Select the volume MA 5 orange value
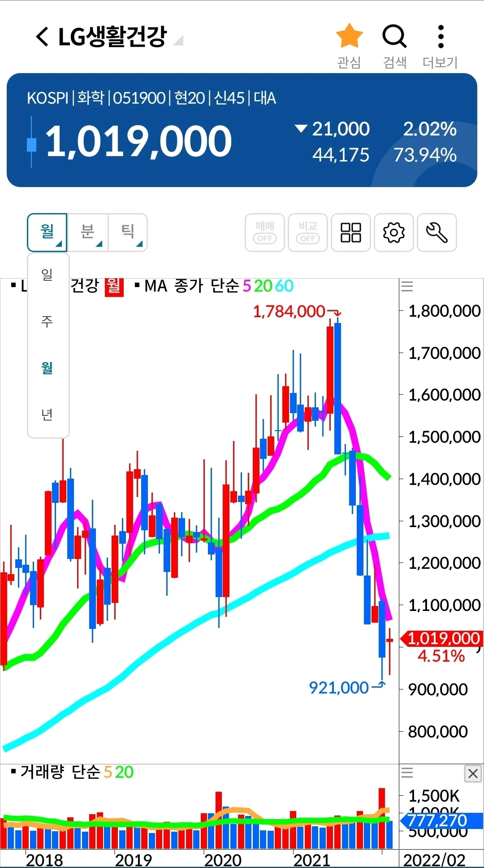The width and height of the screenshot is (484, 868). (108, 772)
